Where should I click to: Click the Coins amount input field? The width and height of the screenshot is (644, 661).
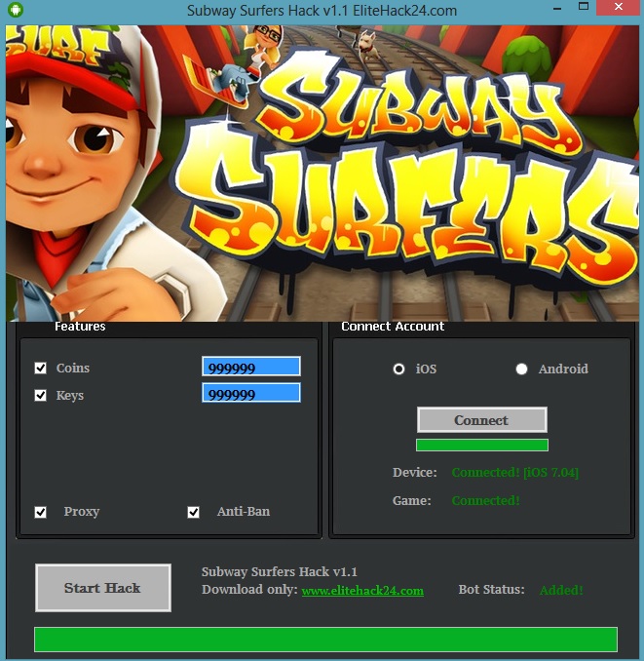tap(251, 367)
